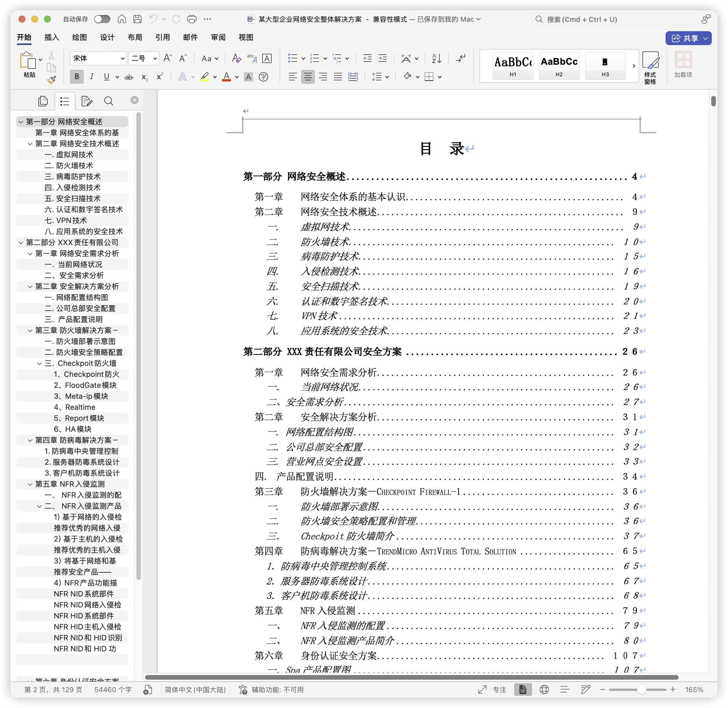Clear all formatting with the eraser icon
The height and width of the screenshot is (708, 728).
(236, 58)
